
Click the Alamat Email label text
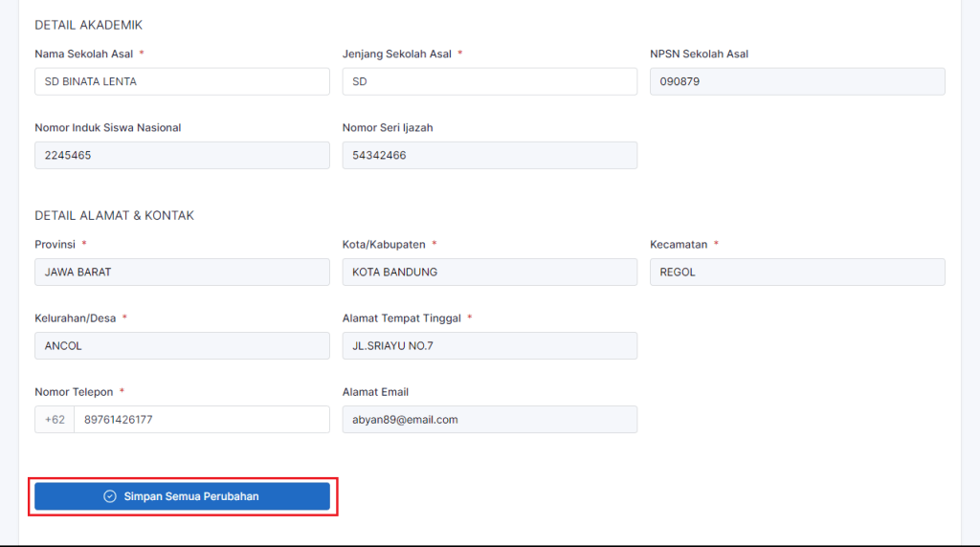(x=375, y=392)
